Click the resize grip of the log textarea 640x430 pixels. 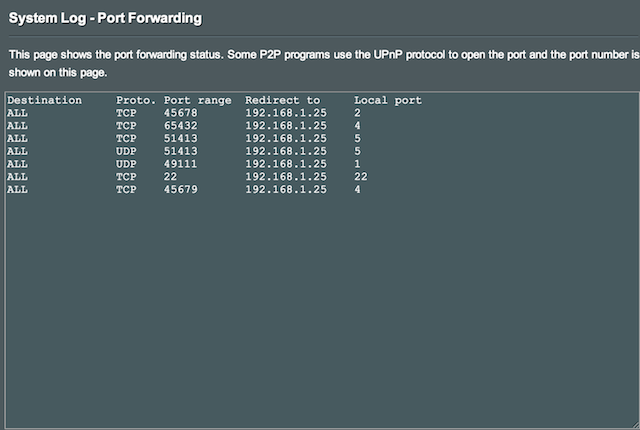pos(636,425)
